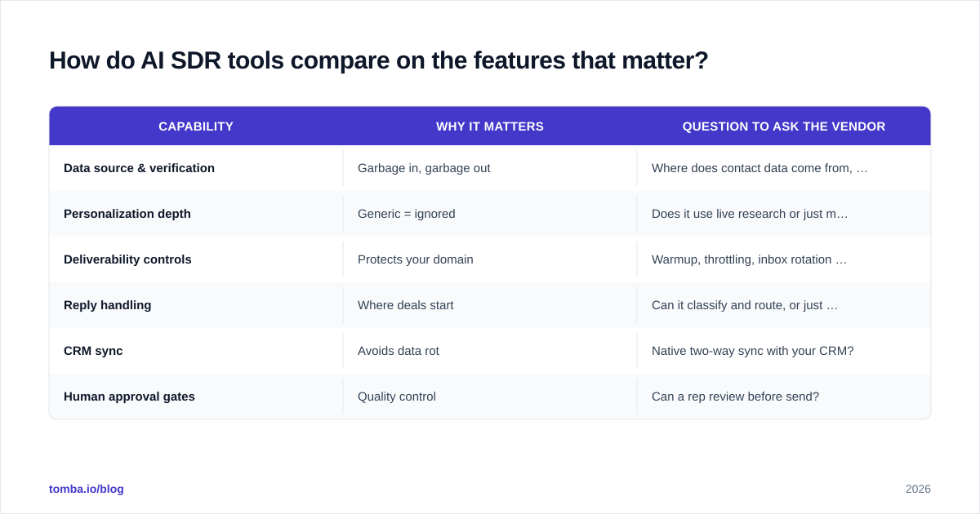Viewport: 980px width, 514px height.
Task: Click the 'CAPABILITY' column header
Action: [x=196, y=126]
